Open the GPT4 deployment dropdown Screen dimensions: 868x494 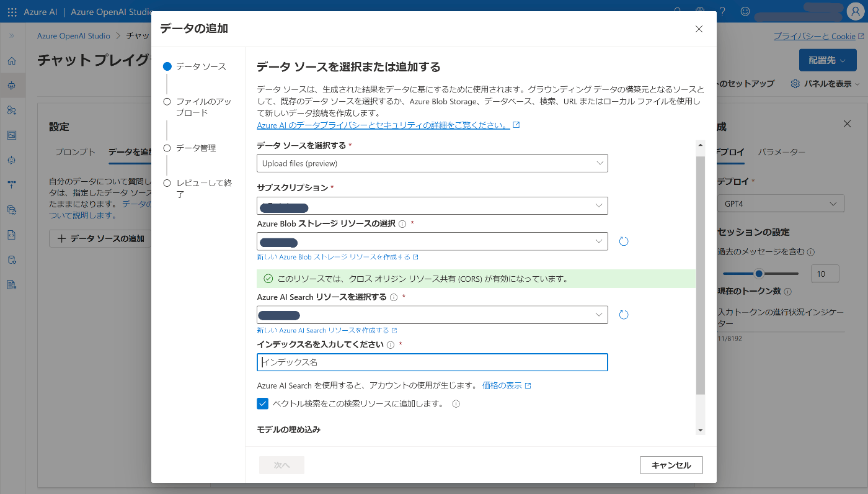point(781,204)
